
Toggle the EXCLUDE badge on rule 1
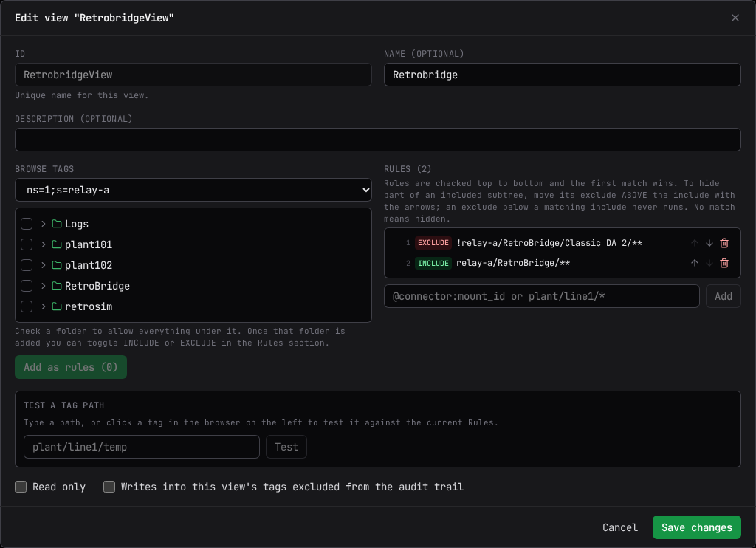click(433, 243)
